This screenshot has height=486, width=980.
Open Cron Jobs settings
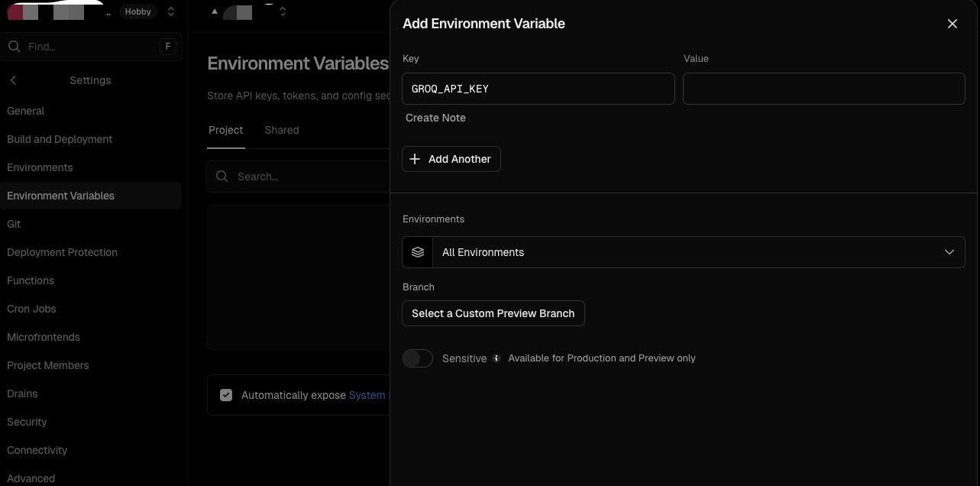coord(31,309)
